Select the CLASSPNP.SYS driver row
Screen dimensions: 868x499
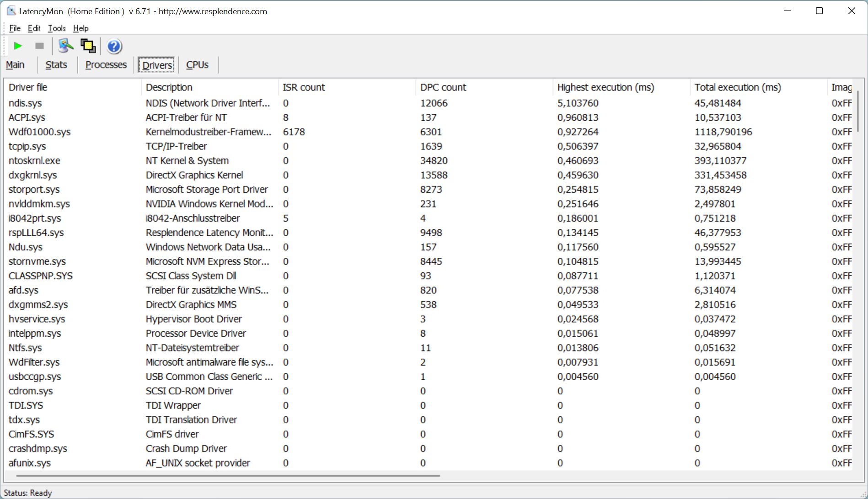pos(429,276)
